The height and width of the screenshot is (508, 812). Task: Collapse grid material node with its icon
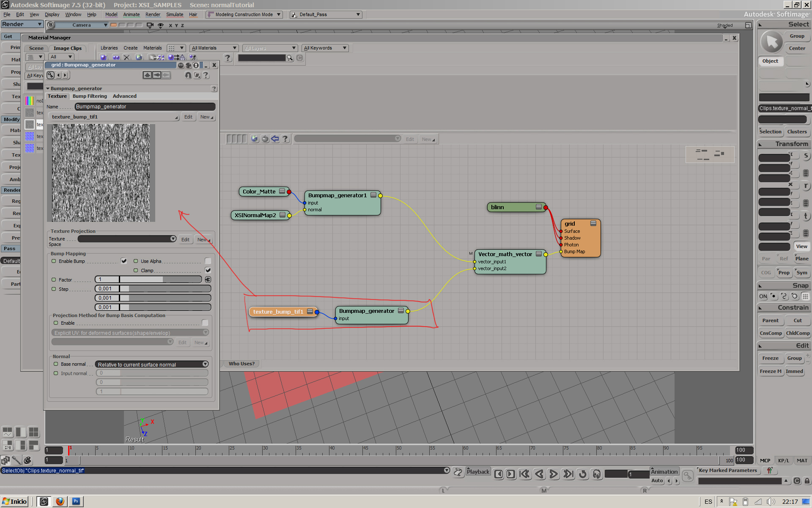click(593, 223)
